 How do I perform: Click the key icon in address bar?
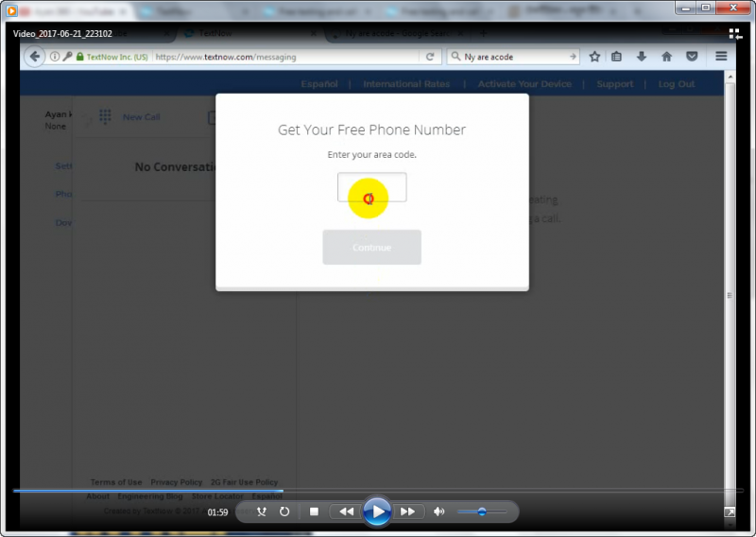(67, 57)
